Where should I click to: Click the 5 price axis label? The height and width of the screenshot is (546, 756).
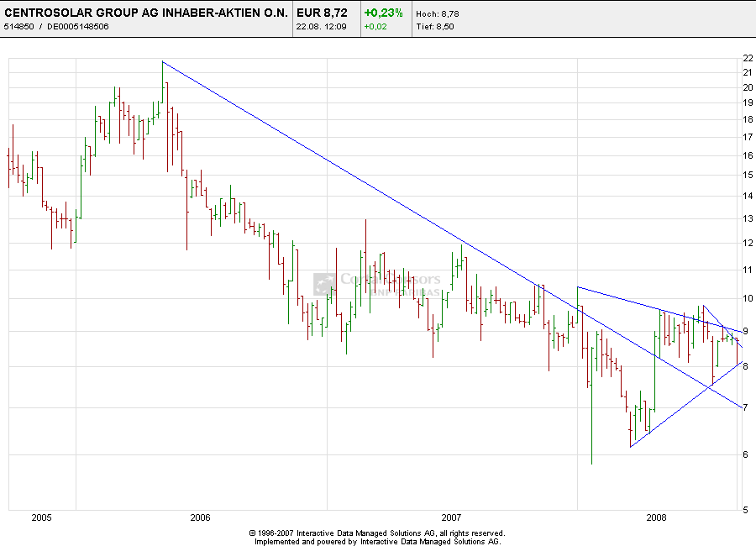[745, 510]
